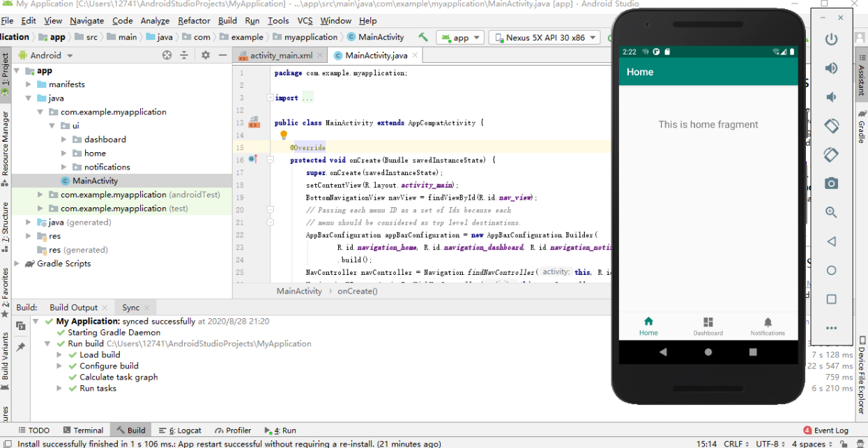This screenshot has width=868, height=448.
Task: Click the Project panel locate target icon
Action: (x=167, y=55)
